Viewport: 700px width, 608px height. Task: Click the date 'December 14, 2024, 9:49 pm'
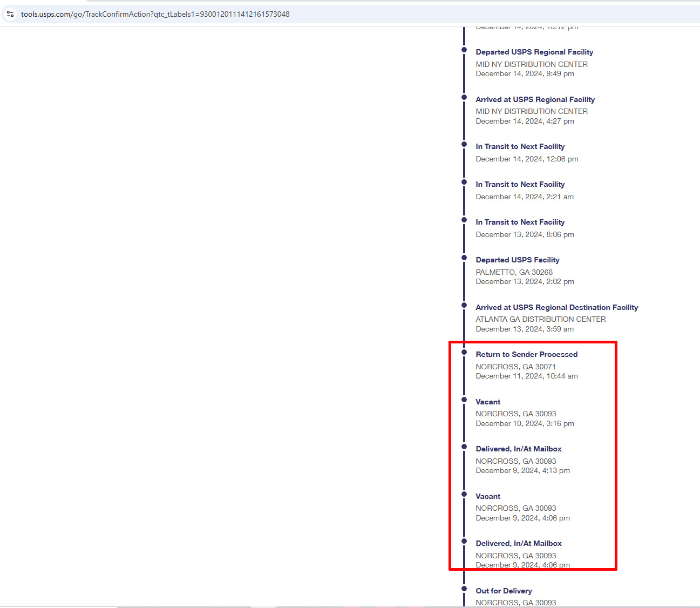pos(525,73)
